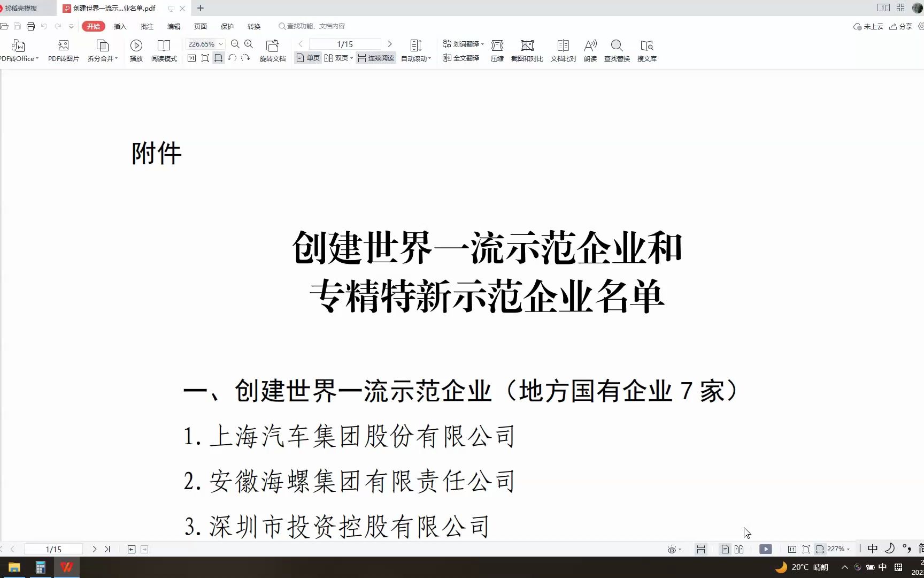The width and height of the screenshot is (924, 578).
Task: Click the save icon in quick access bar
Action: (17, 26)
